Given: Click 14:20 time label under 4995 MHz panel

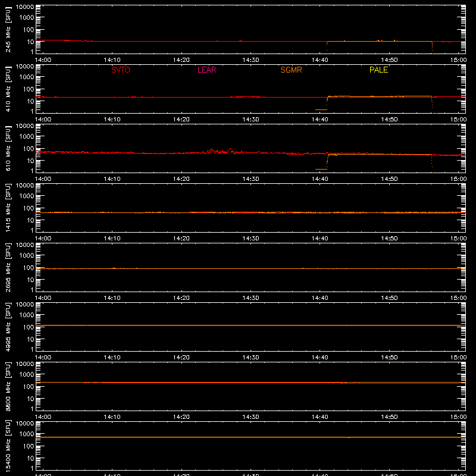Looking at the screenshot, I should [x=181, y=358].
